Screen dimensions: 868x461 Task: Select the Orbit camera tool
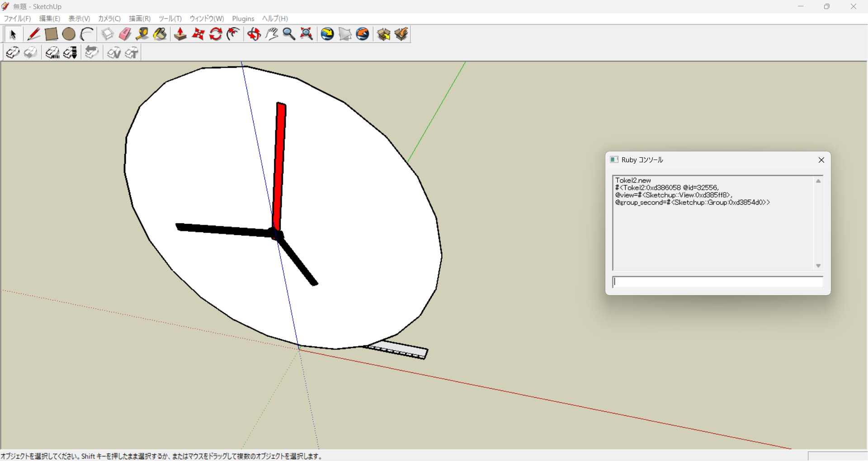click(x=254, y=34)
